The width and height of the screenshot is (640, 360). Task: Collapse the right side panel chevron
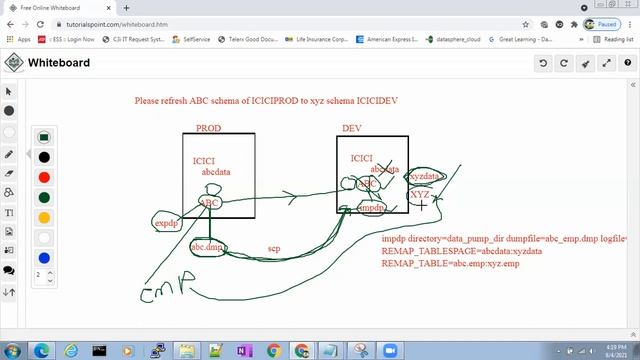coord(633,85)
